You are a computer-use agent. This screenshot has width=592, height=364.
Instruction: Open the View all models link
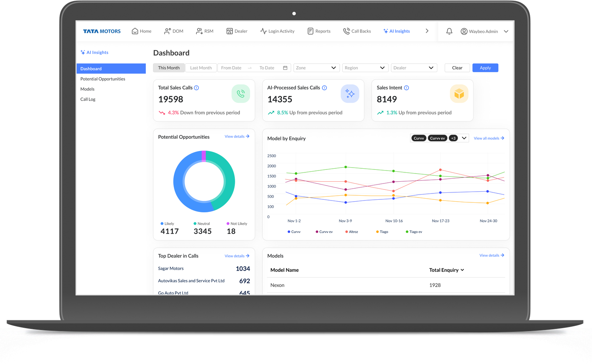tap(488, 138)
